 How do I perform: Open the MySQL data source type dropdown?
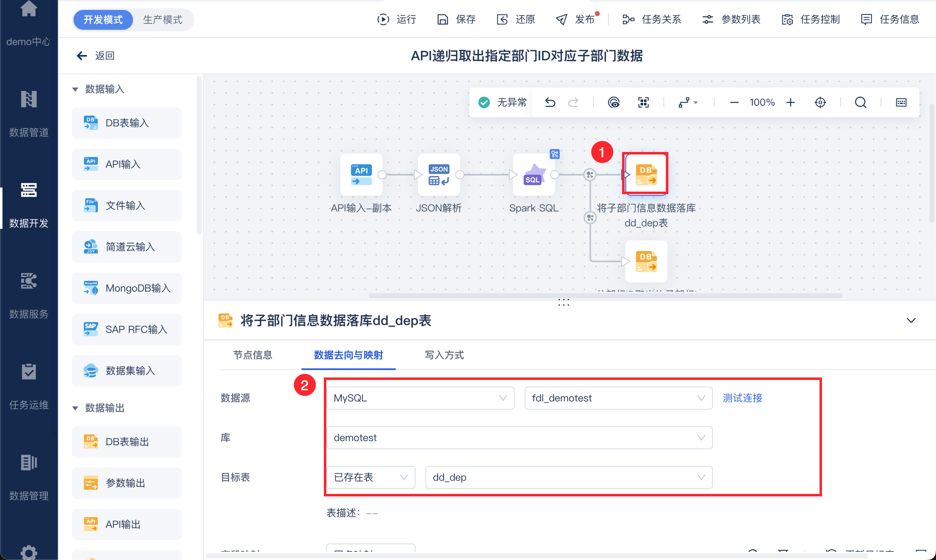pos(420,398)
